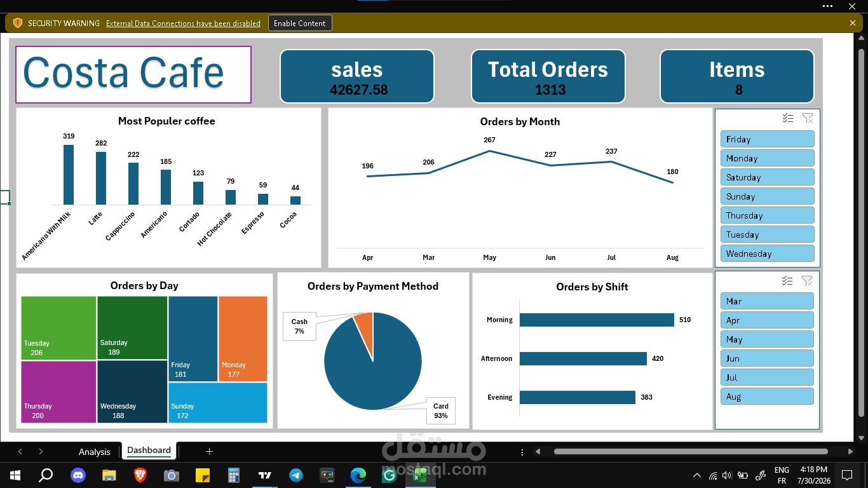The width and height of the screenshot is (868, 488).
Task: Select the Dashboard sheet tab
Action: (x=149, y=451)
